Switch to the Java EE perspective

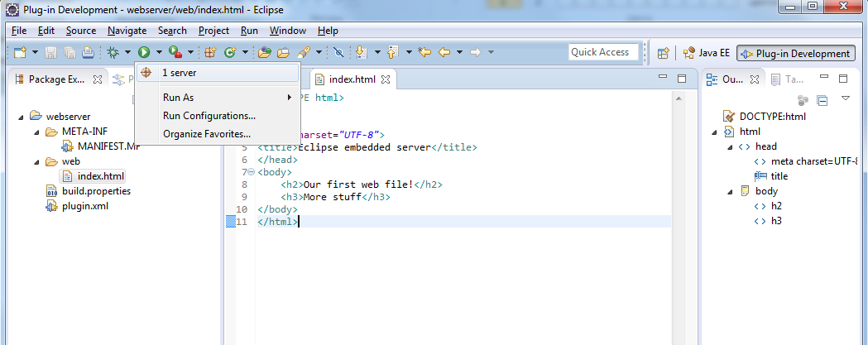707,53
